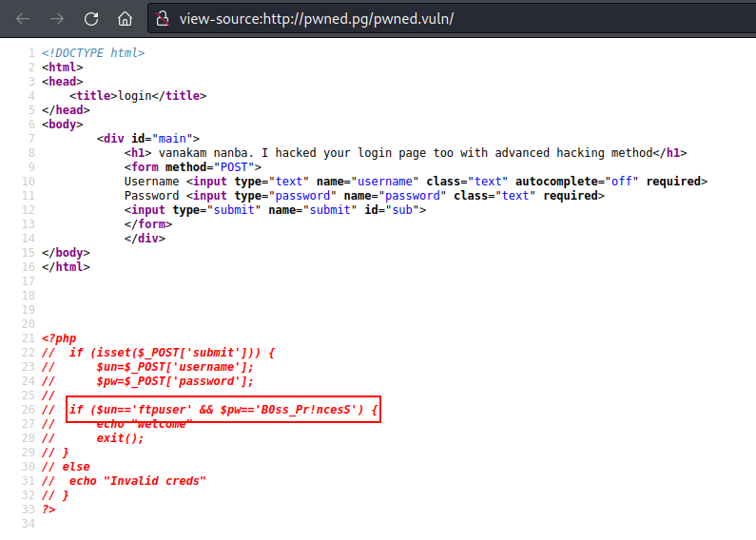Click the isset($_POST['submit']) comment line
This screenshot has height=540, width=756.
tap(171, 353)
